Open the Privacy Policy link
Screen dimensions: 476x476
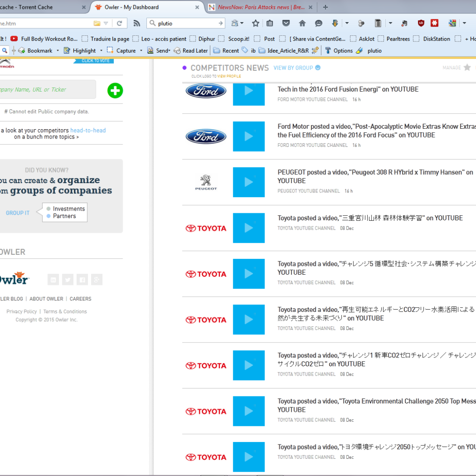coord(21,311)
